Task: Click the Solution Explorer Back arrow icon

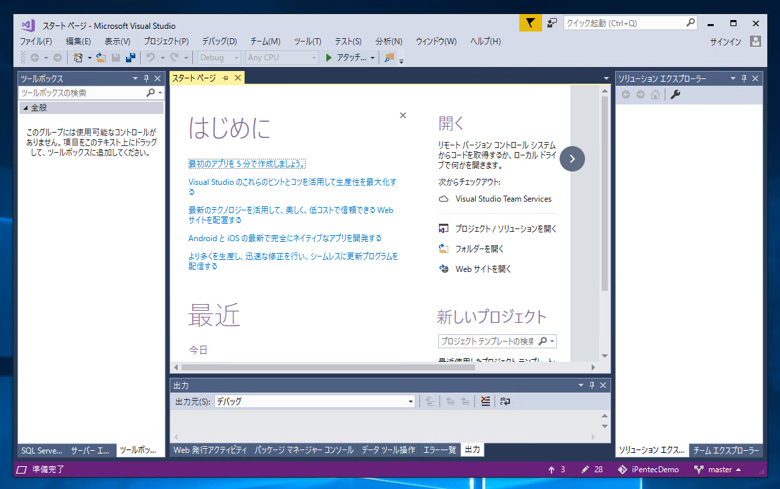Action: [x=626, y=95]
